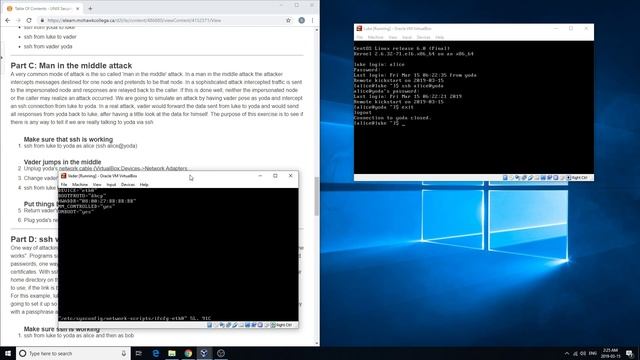Image resolution: width=640 pixels, height=360 pixels.
Task: Bookmark this page with star icon
Action: 288,20
